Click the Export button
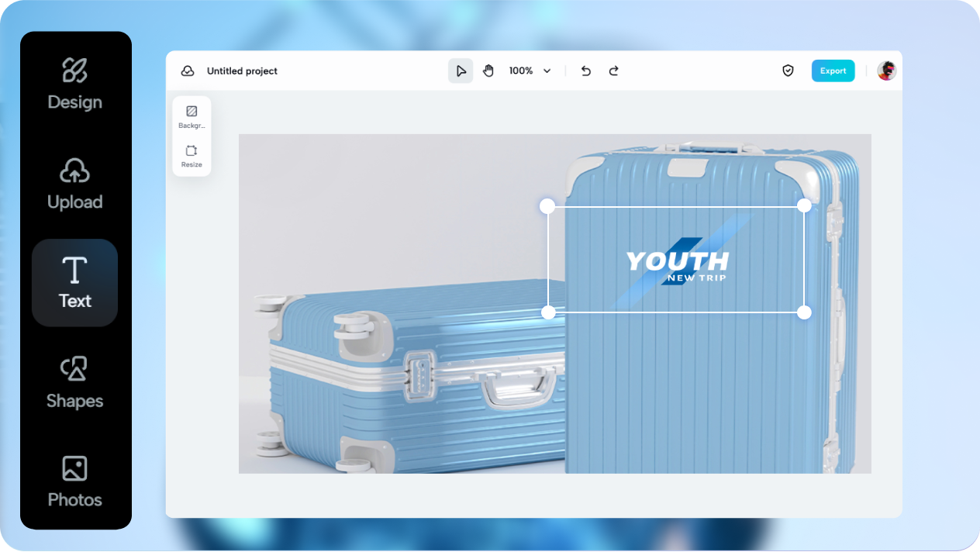Viewport: 980px width, 552px height. coord(833,71)
